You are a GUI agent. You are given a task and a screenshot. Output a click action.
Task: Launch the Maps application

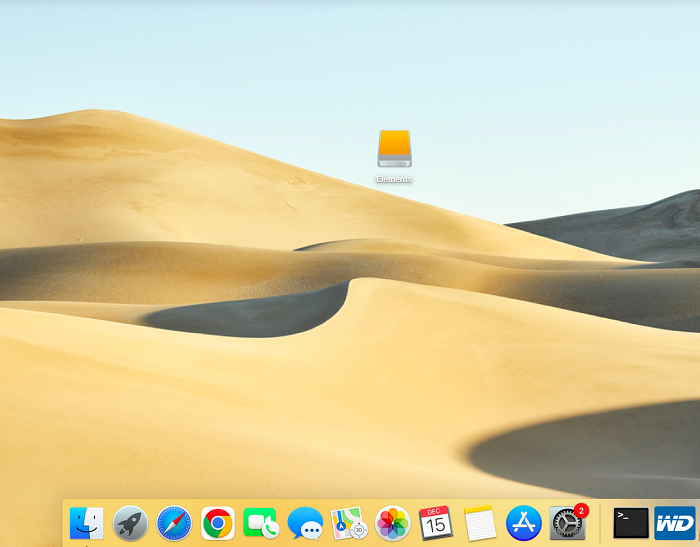tap(349, 523)
